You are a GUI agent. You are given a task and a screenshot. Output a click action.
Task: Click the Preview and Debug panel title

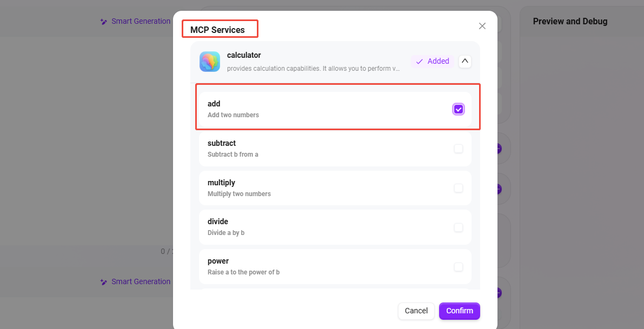coord(570,22)
